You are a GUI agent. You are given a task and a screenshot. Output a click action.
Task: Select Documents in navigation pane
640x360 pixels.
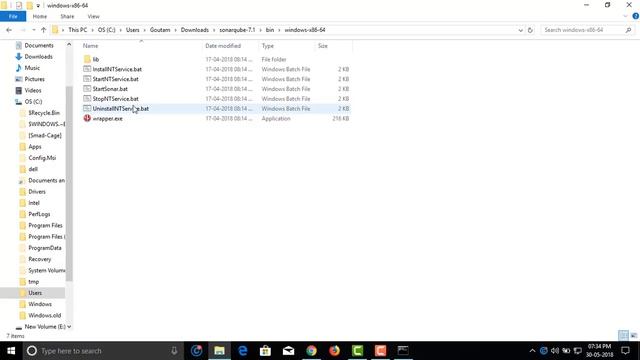(x=39, y=45)
